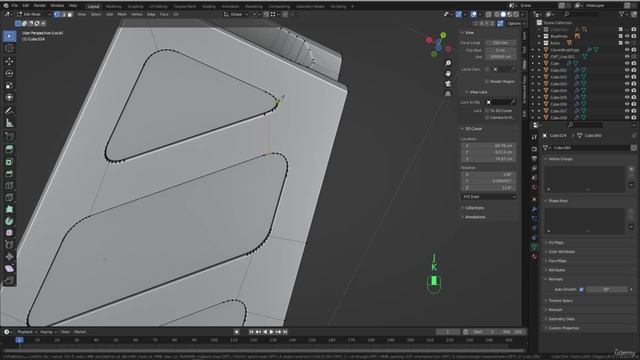The width and height of the screenshot is (640, 360).
Task: Open the File menu
Action: click(x=15, y=6)
